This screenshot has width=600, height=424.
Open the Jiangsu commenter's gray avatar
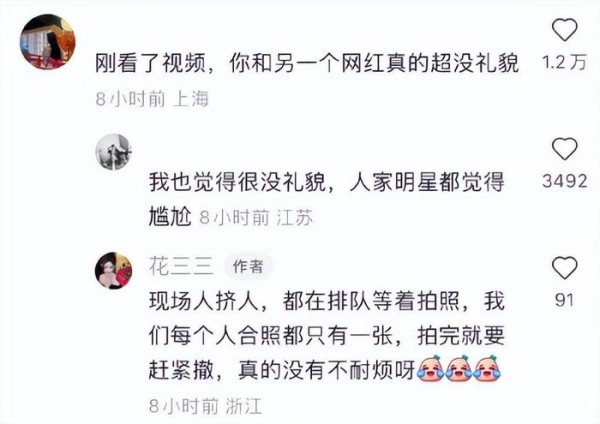[114, 152]
